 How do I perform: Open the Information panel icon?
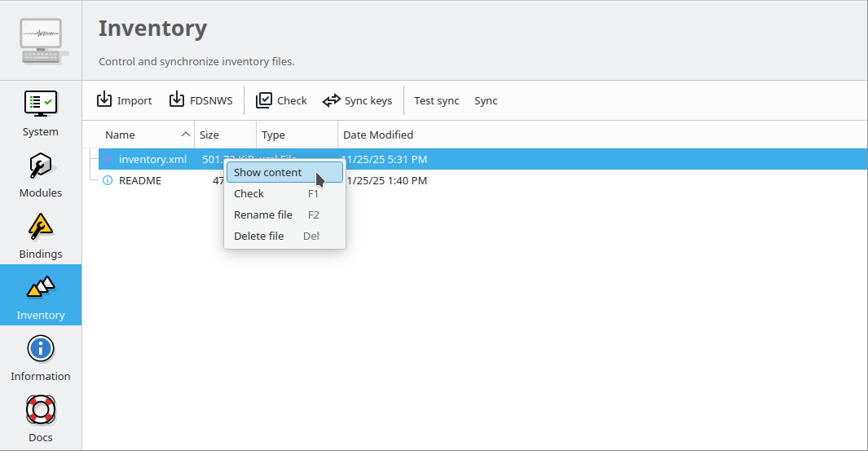(40, 350)
